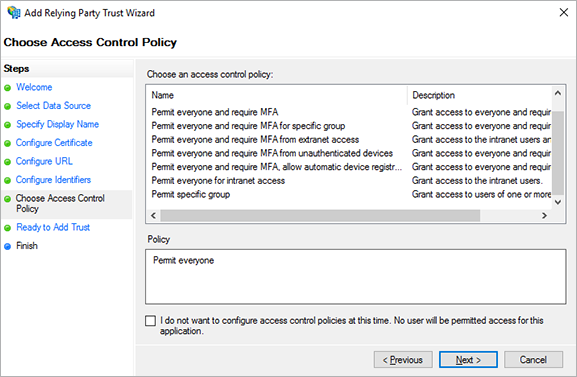The width and height of the screenshot is (577, 377).
Task: Click the green bullet beside Select Data Source
Action: (x=7, y=106)
